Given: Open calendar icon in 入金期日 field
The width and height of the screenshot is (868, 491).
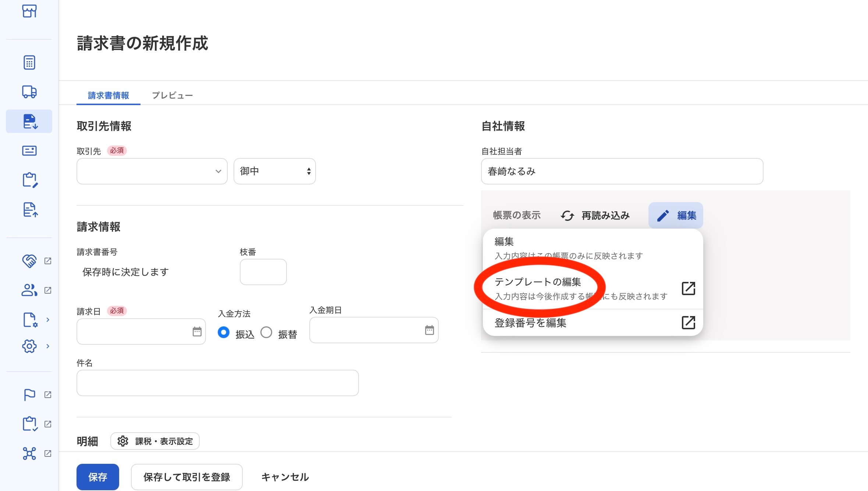Looking at the screenshot, I should 430,330.
